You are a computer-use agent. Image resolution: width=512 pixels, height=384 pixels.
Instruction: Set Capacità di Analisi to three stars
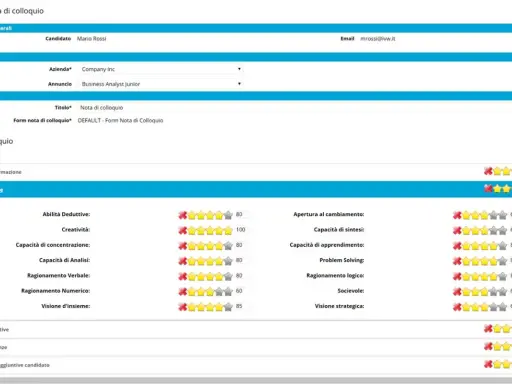click(210, 261)
